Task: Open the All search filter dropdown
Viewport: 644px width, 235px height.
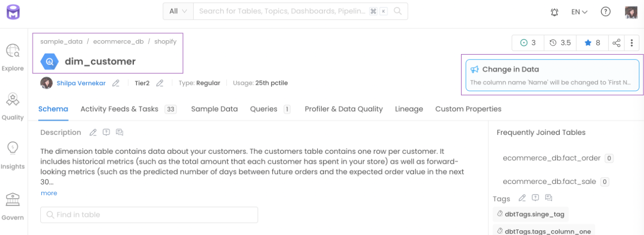Action: click(178, 11)
